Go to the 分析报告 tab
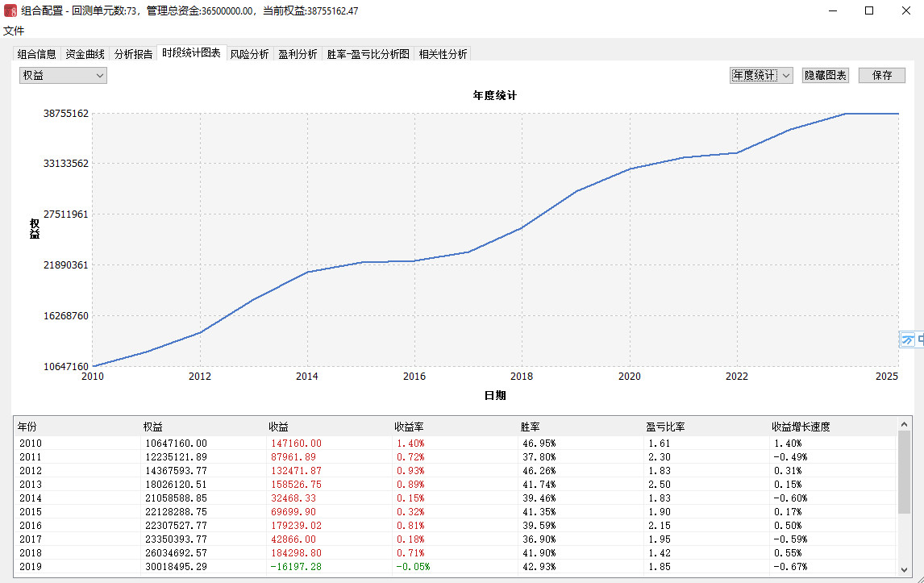This screenshot has width=924, height=583. click(x=133, y=54)
